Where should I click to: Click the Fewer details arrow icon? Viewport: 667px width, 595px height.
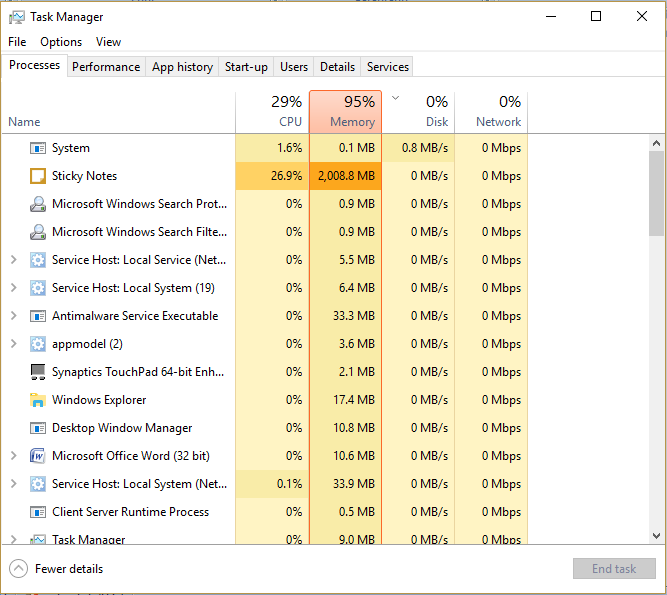(19, 569)
